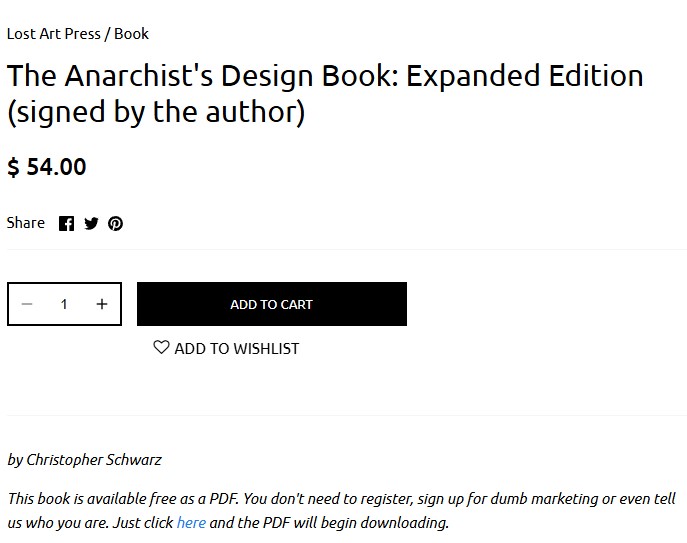
Task: Share this book on Facebook
Action: 67,224
